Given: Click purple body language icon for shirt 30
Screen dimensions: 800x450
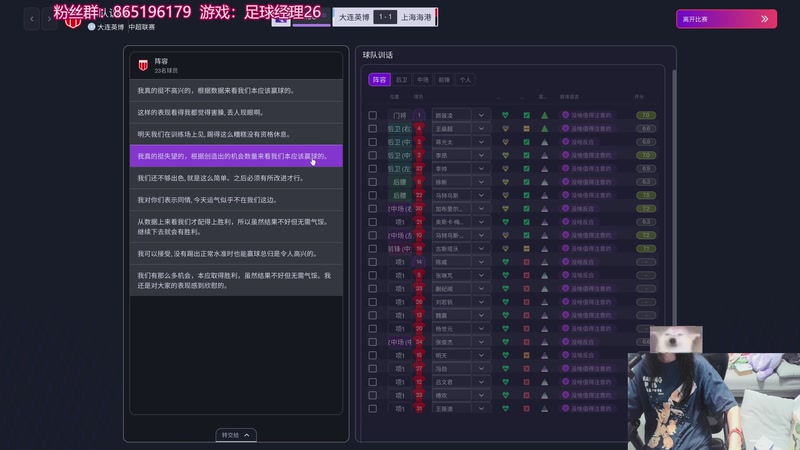Looking at the screenshot, I should (565, 208).
